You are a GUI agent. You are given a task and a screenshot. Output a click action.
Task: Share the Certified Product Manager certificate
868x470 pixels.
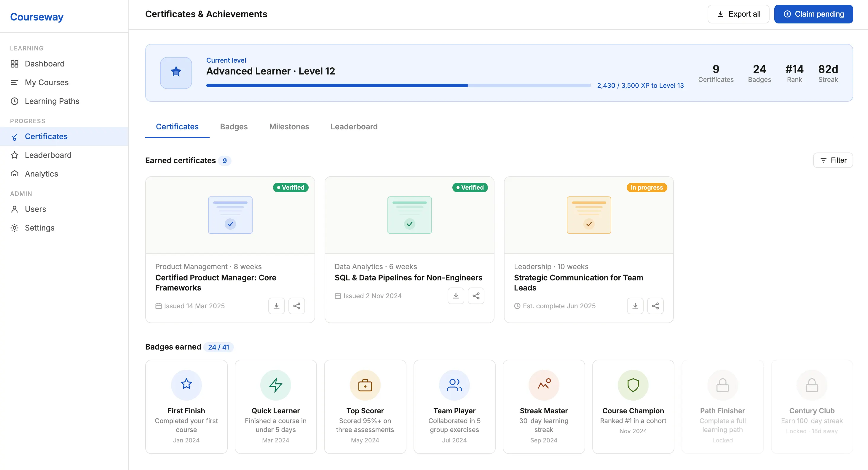(297, 306)
